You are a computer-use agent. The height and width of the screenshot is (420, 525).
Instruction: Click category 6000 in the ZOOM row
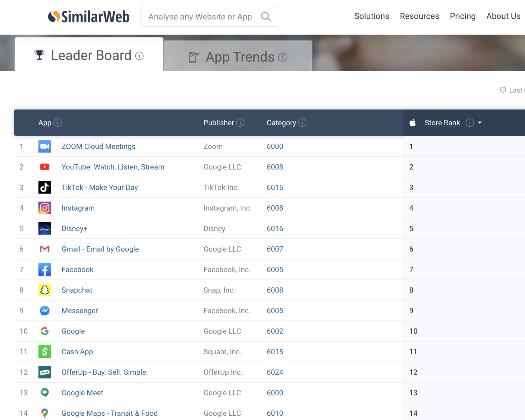[x=275, y=146]
